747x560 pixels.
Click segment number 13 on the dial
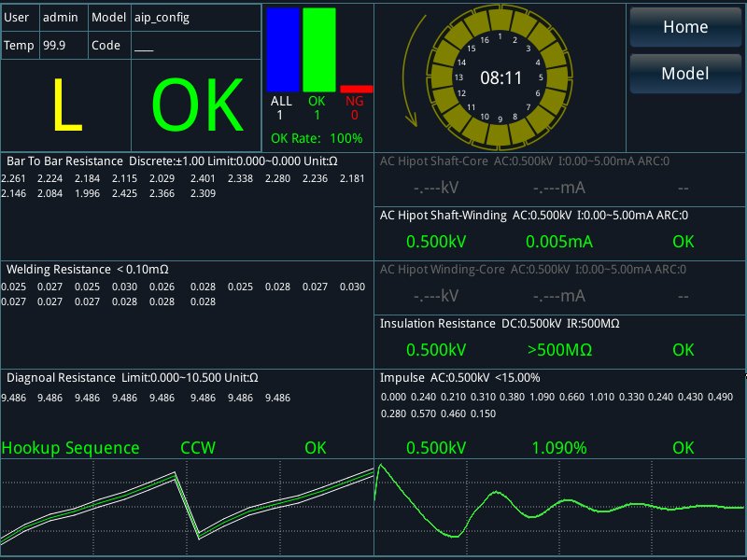[458, 77]
